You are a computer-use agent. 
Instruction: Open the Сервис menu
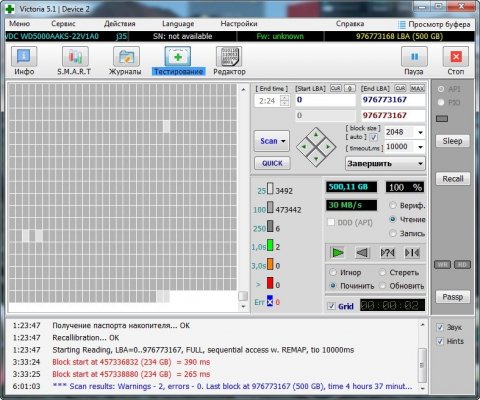click(x=63, y=24)
